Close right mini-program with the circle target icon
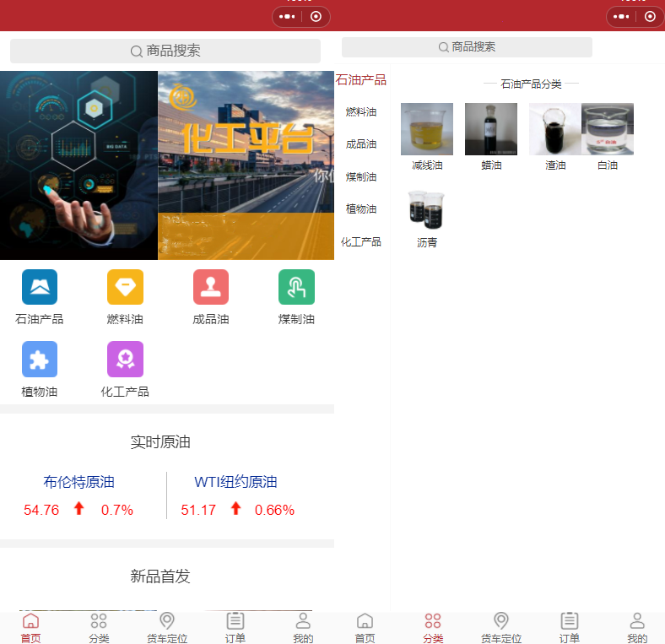 (650, 17)
